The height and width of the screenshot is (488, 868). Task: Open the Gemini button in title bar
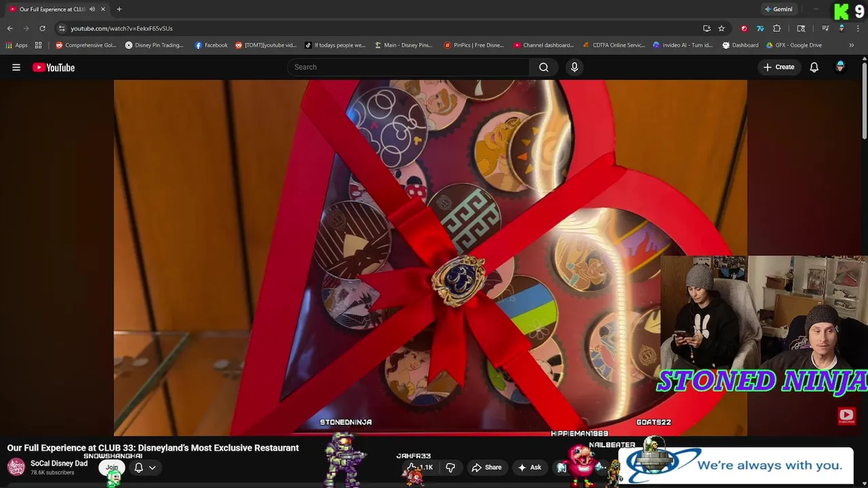(778, 9)
